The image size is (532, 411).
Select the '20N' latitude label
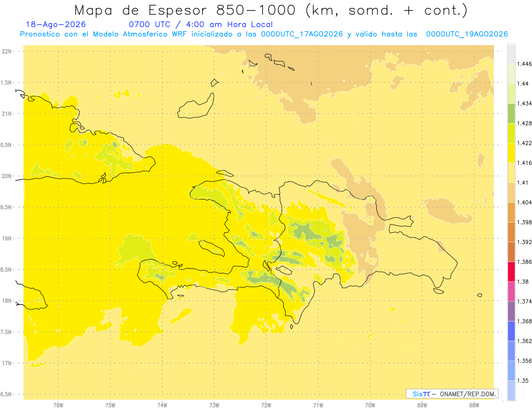click(x=8, y=176)
